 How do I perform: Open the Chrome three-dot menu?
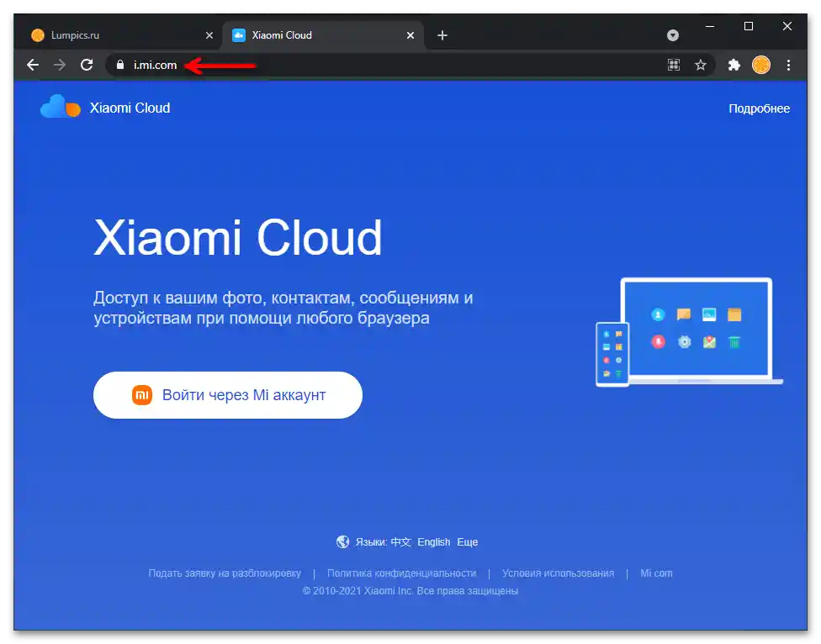788,65
